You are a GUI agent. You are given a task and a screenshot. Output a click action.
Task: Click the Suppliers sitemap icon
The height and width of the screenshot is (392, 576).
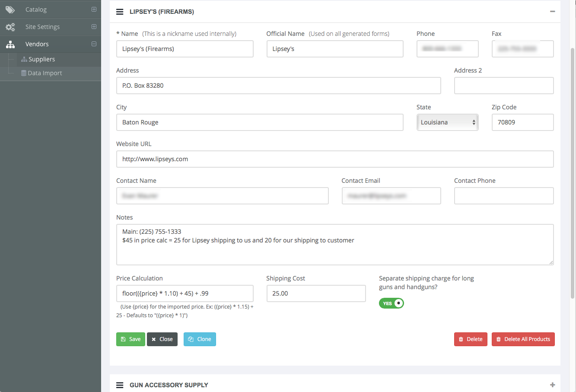point(24,59)
